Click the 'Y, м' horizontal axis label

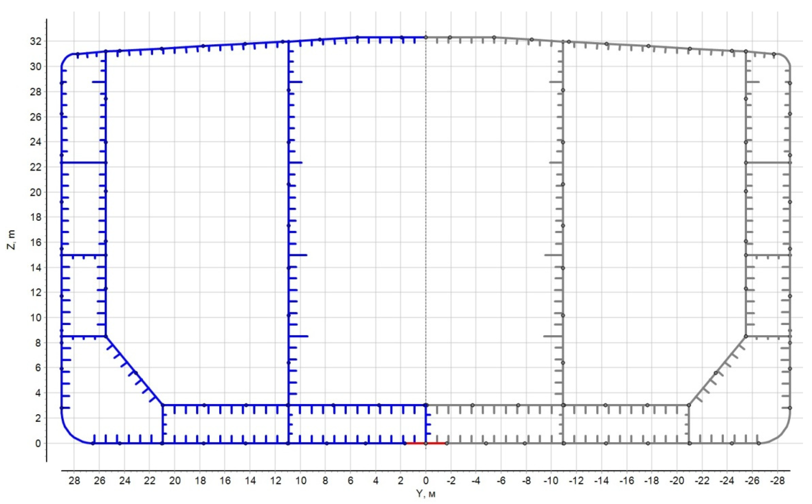click(x=425, y=494)
